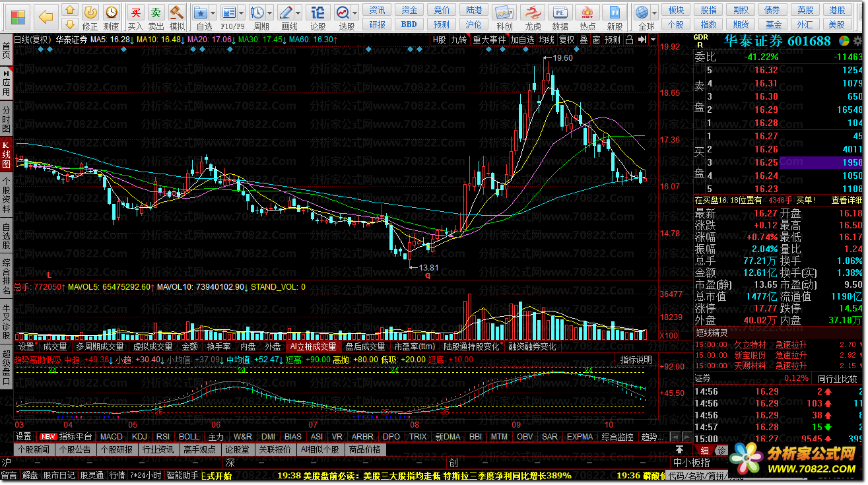Viewport: 868px width, 485px height.
Task: Click the down arrow toolbar button
Action: coord(69,26)
